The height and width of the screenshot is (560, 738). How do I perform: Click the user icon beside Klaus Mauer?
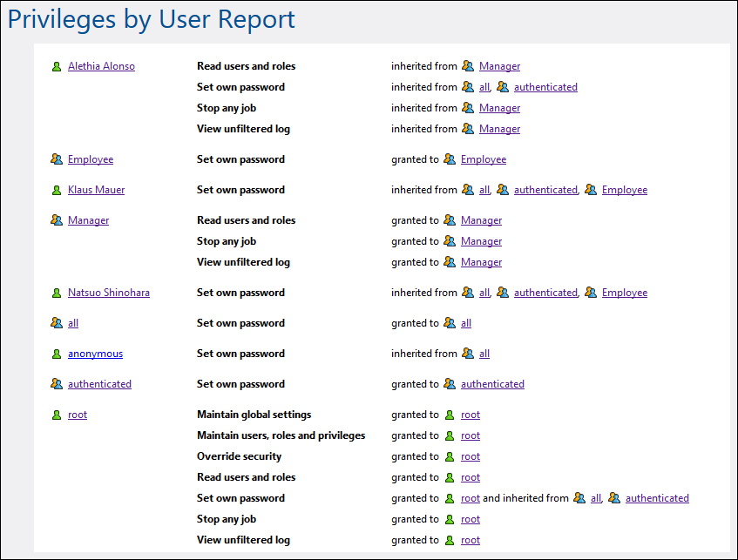click(57, 189)
